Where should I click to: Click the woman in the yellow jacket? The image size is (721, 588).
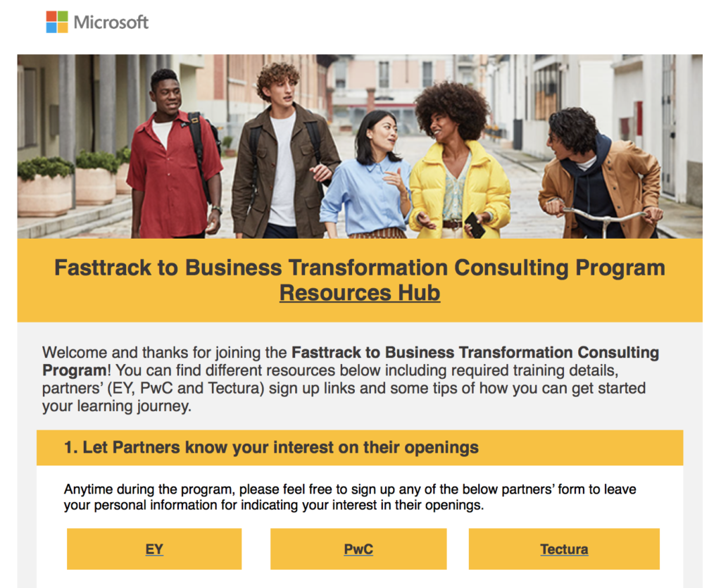coord(458,183)
